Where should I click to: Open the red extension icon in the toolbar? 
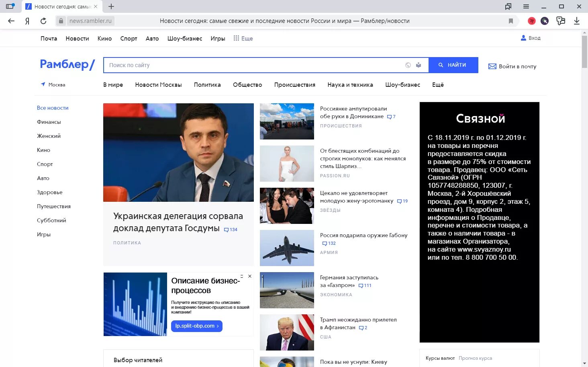[531, 21]
